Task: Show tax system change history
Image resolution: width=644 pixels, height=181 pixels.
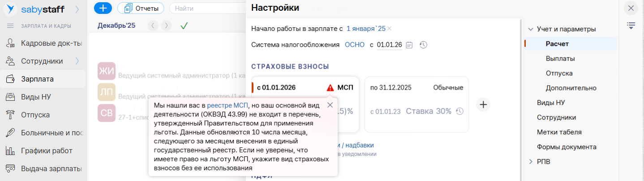Action: [423, 45]
